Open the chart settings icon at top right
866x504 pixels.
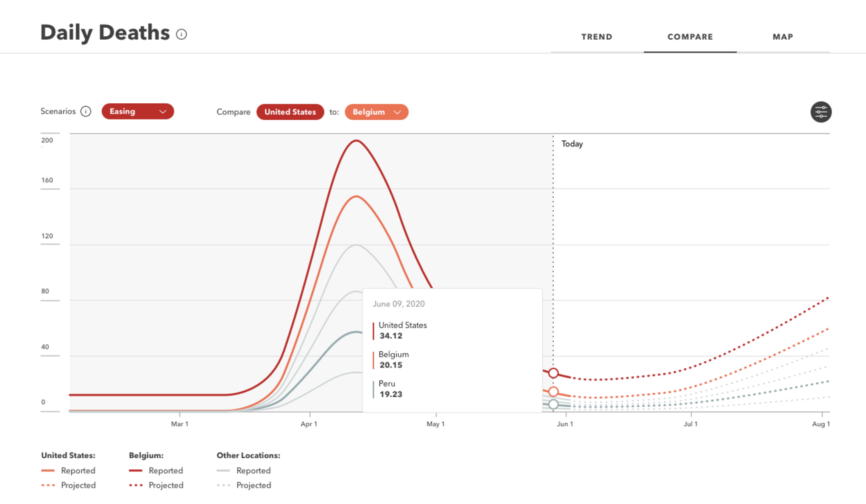pyautogui.click(x=821, y=112)
